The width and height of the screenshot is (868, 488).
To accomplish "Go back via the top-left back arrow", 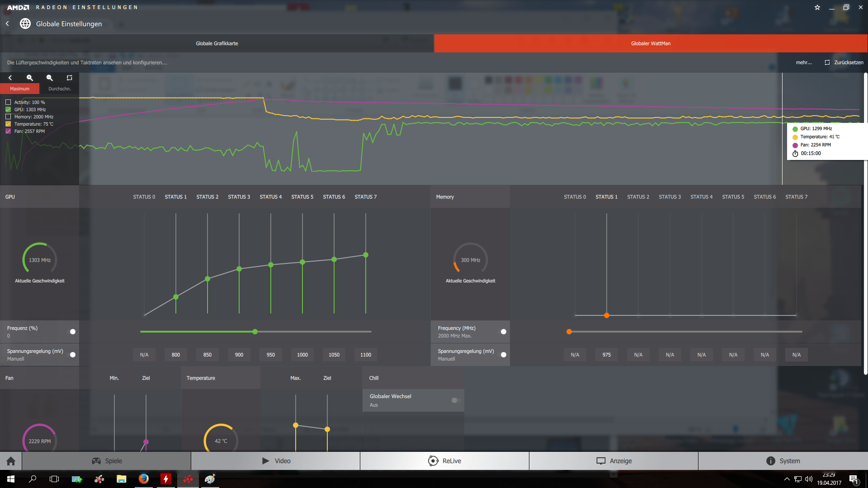I will [x=7, y=23].
